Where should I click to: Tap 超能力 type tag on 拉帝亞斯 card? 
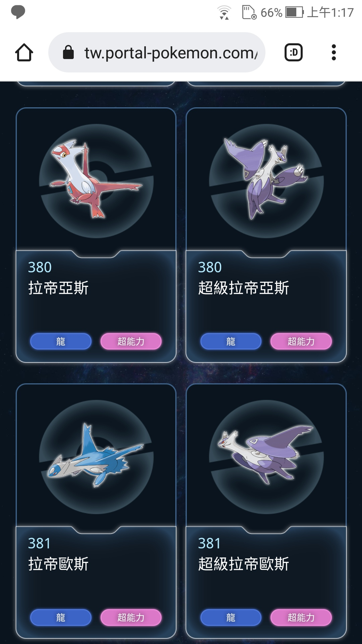[x=131, y=341]
